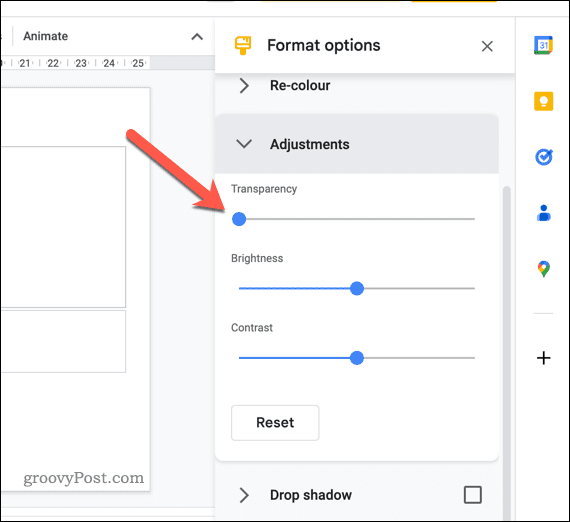Screen dimensions: 570x522
Task: Click the Transparency slider handle
Action: tap(239, 219)
